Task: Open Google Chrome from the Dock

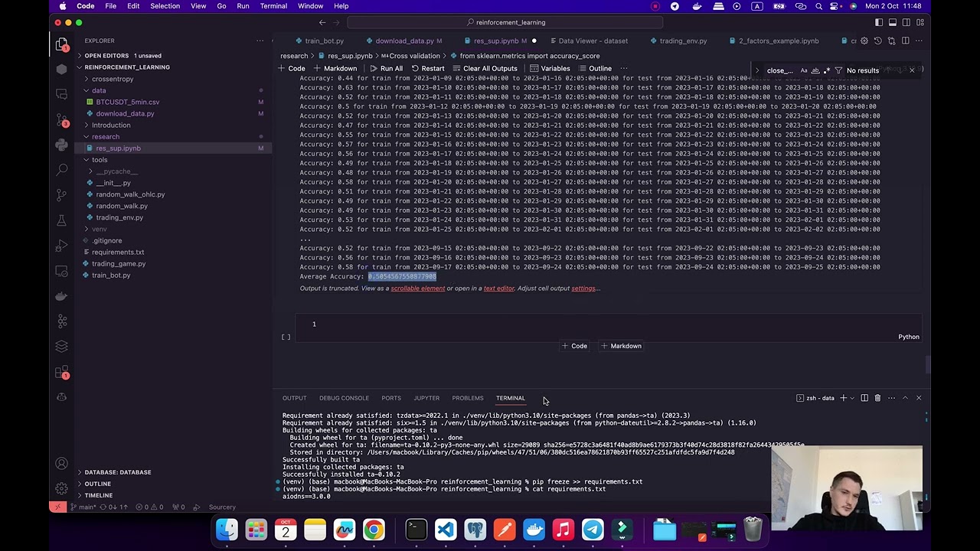Action: 374,529
